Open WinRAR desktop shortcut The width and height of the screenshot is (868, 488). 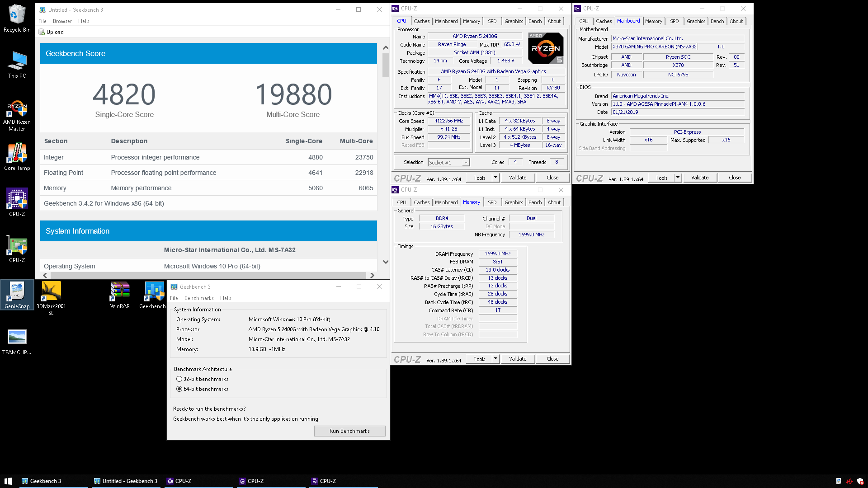(x=120, y=295)
